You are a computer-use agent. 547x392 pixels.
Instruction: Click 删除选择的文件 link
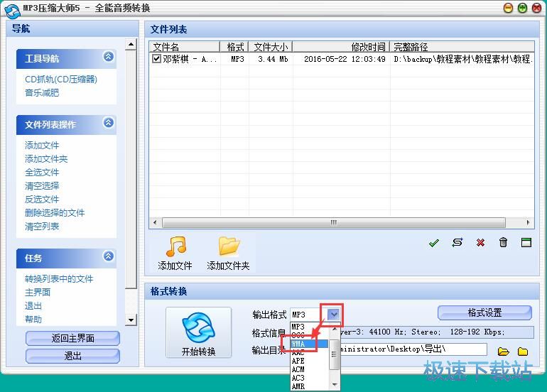point(55,213)
